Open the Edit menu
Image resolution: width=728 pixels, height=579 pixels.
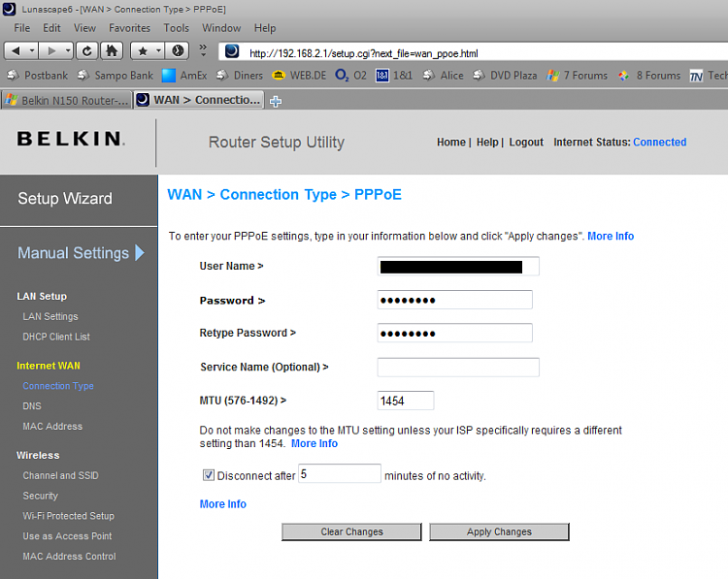[51, 28]
